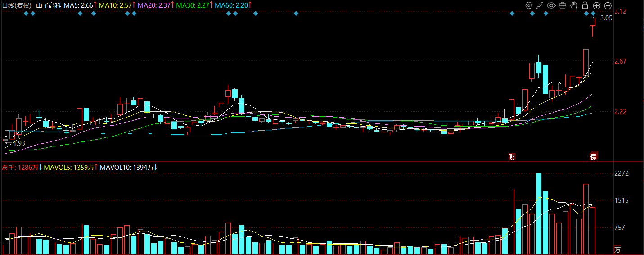Select the MA5: 2.66 indicator label
The height and width of the screenshot is (255, 644).
[81, 5]
